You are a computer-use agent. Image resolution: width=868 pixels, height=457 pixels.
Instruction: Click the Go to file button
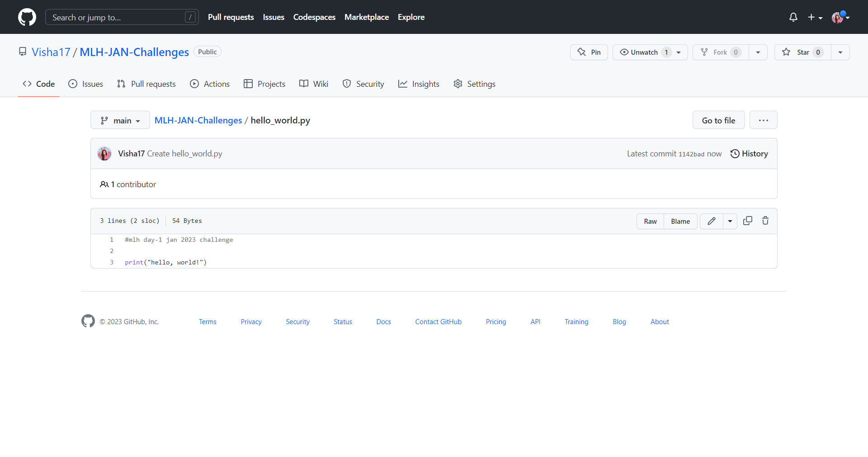coord(718,120)
